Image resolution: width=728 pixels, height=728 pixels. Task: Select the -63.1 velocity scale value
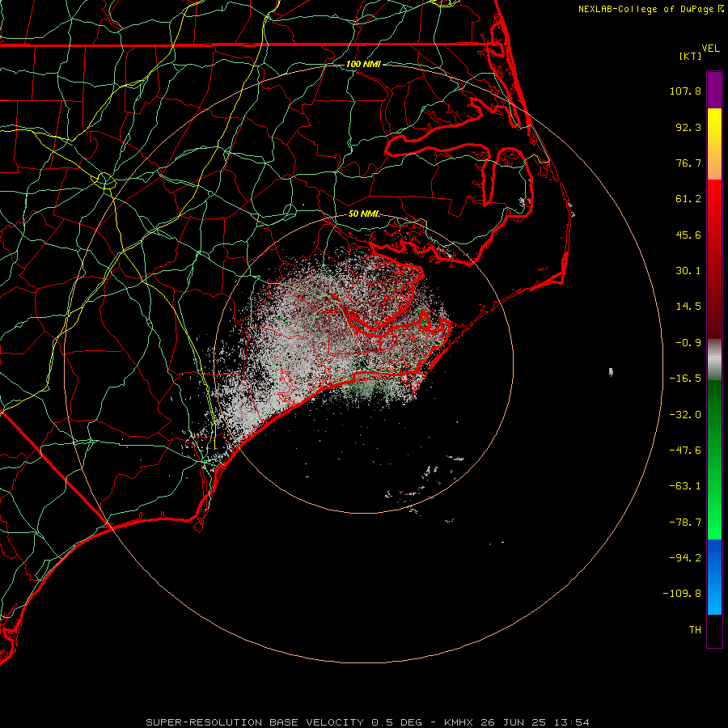point(685,486)
